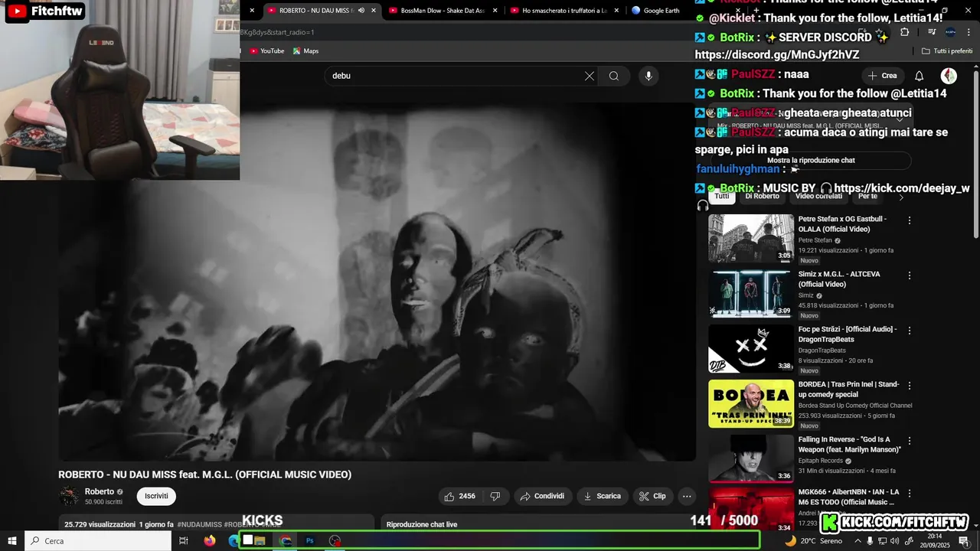The width and height of the screenshot is (980, 551).
Task: Open options for MGK666 LA M6 video
Action: (910, 493)
